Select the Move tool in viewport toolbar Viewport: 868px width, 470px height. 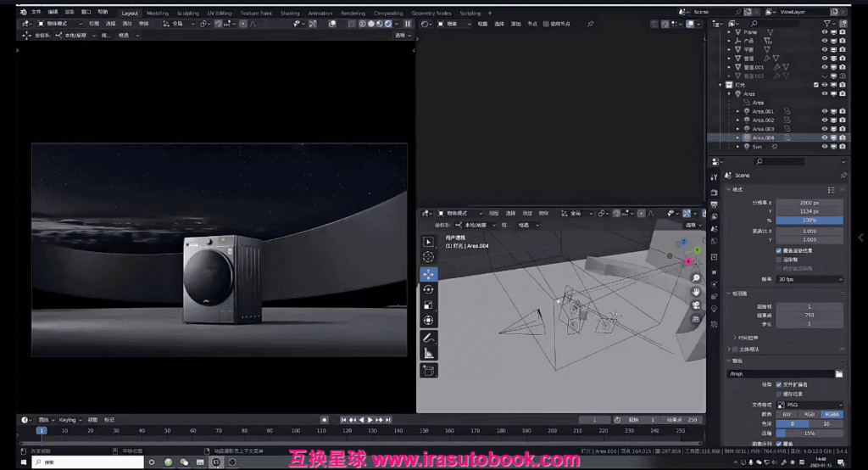point(428,274)
